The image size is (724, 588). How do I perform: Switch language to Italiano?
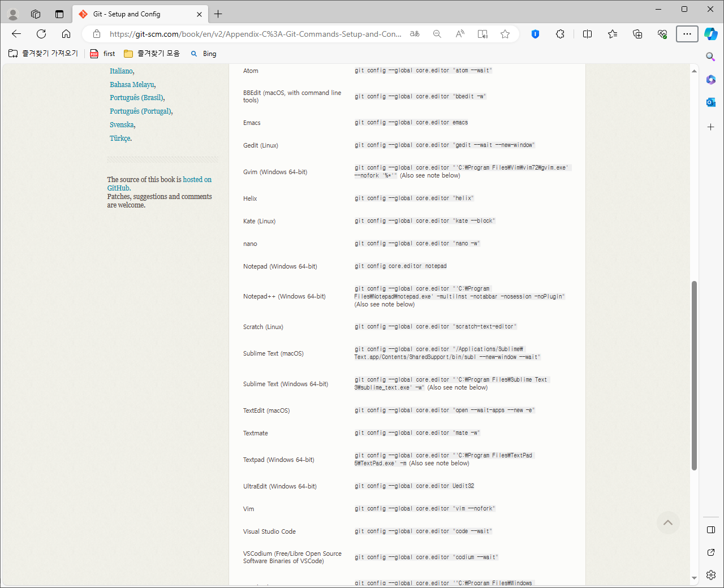coord(122,71)
